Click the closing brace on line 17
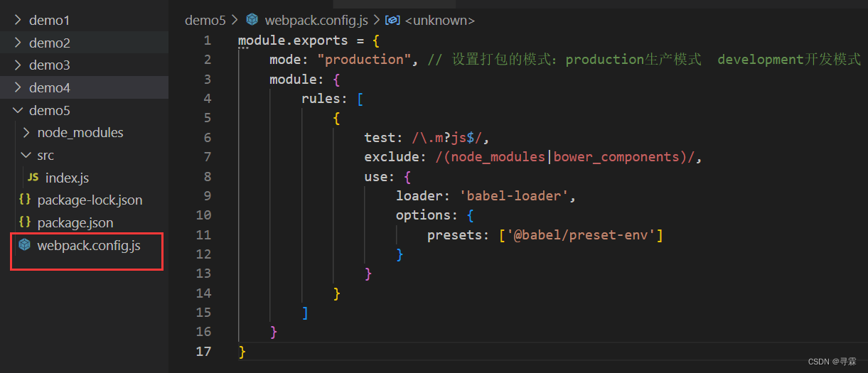868x373 pixels. click(x=242, y=351)
